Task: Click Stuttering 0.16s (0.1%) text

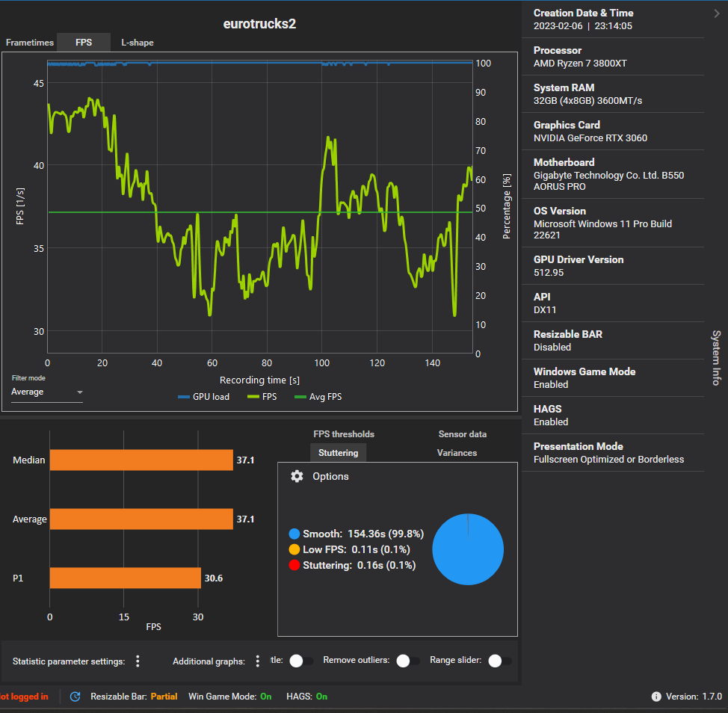Action: 359,565
